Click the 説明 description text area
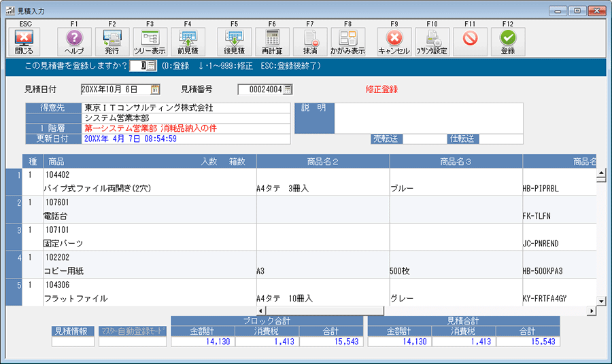 pyautogui.click(x=428, y=118)
